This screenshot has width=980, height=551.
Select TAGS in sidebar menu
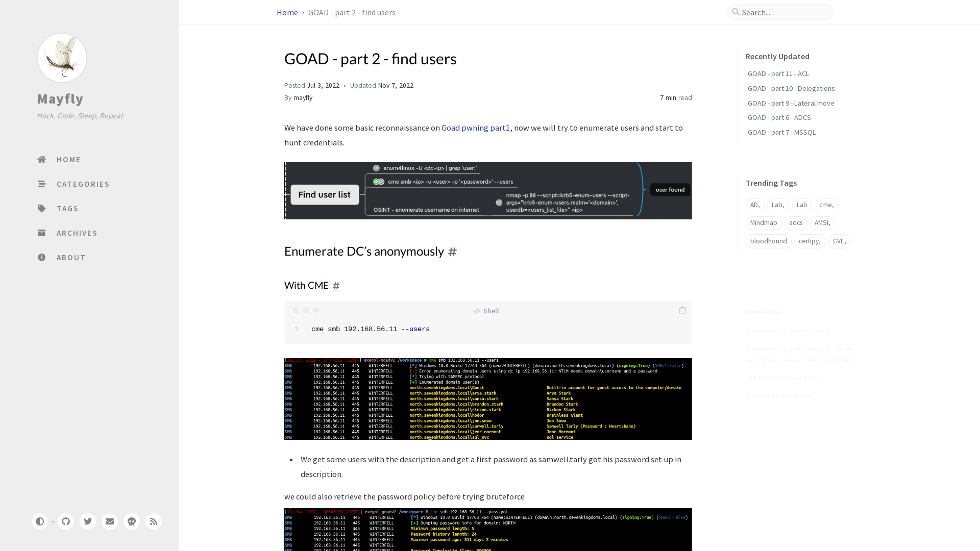pyautogui.click(x=68, y=208)
